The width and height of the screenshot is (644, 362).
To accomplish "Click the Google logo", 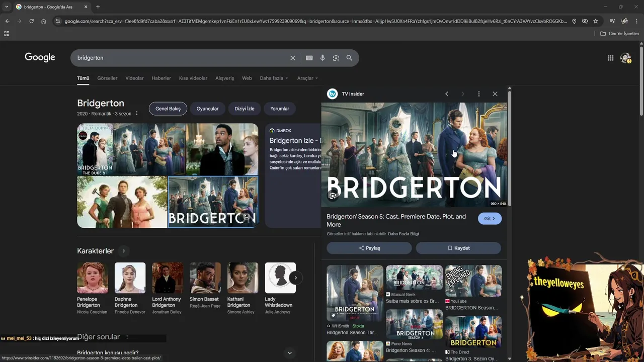I will coord(40,57).
